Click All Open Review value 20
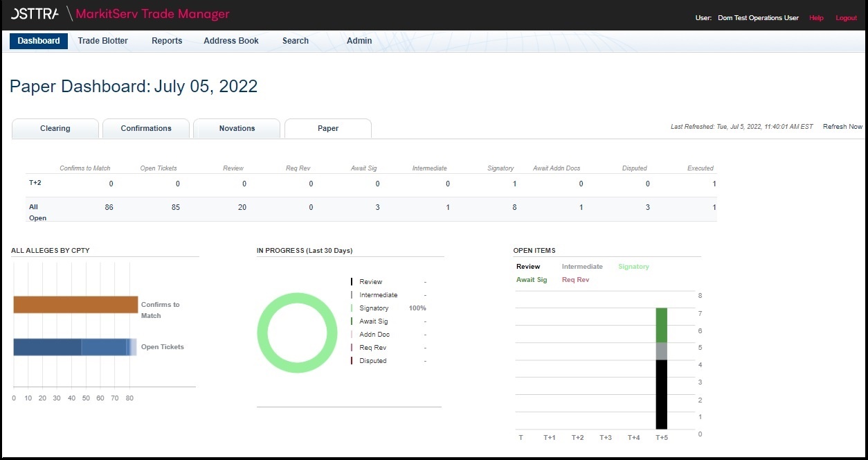868x460 pixels. click(242, 208)
